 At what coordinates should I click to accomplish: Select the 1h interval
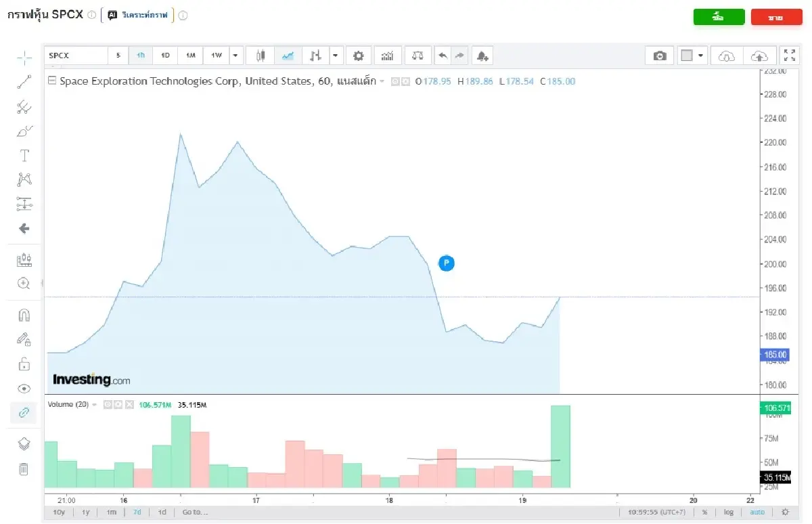click(x=141, y=56)
